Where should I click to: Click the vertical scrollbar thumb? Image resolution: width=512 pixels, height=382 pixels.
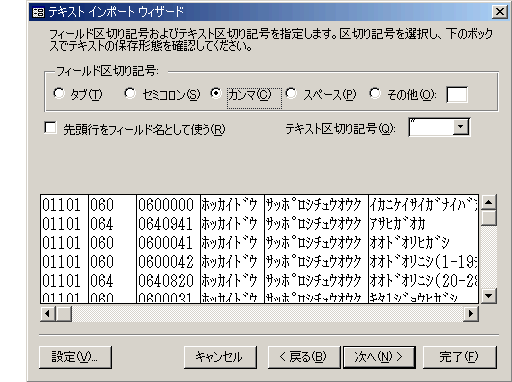point(488,218)
